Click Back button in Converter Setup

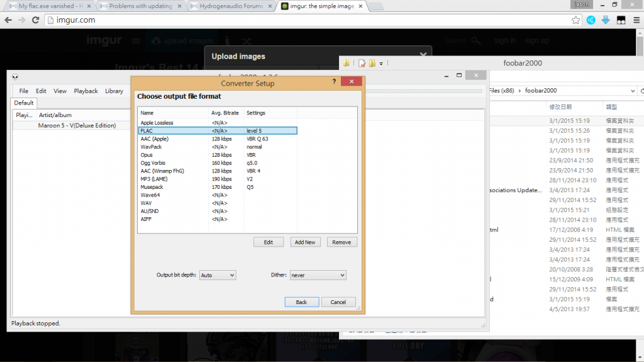301,302
